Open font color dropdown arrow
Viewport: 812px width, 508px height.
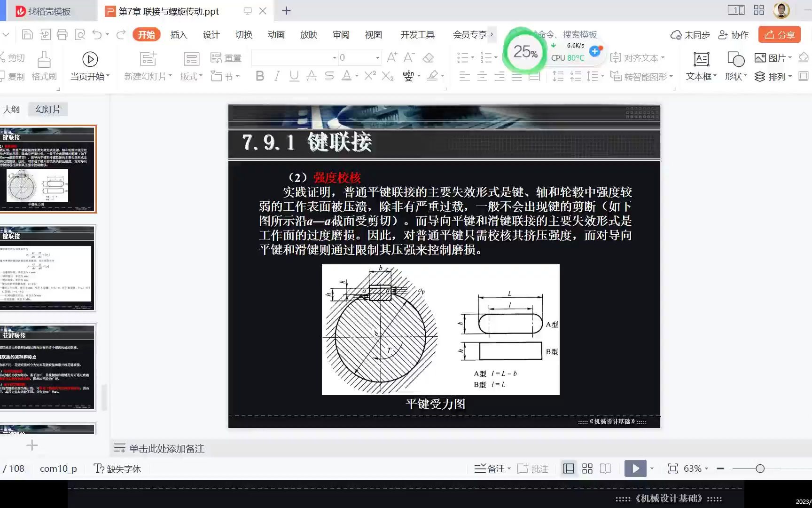(357, 76)
